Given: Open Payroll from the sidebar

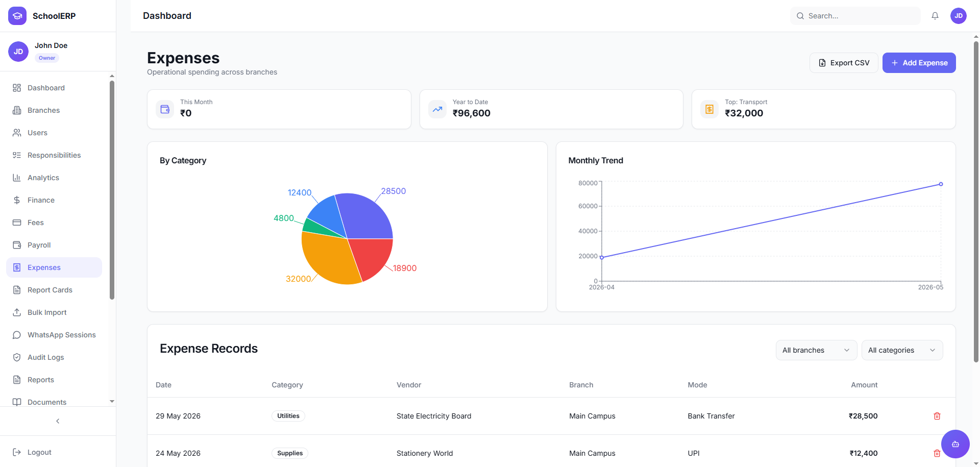Looking at the screenshot, I should click(x=54, y=245).
